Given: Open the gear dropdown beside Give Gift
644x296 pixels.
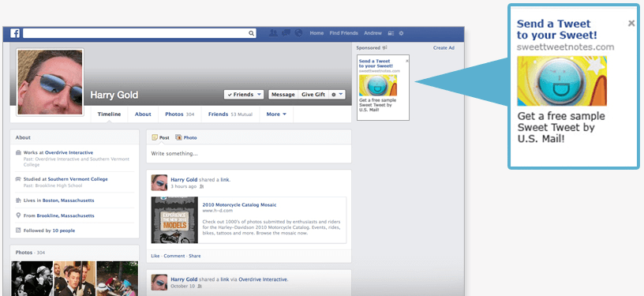Looking at the screenshot, I should tap(337, 95).
